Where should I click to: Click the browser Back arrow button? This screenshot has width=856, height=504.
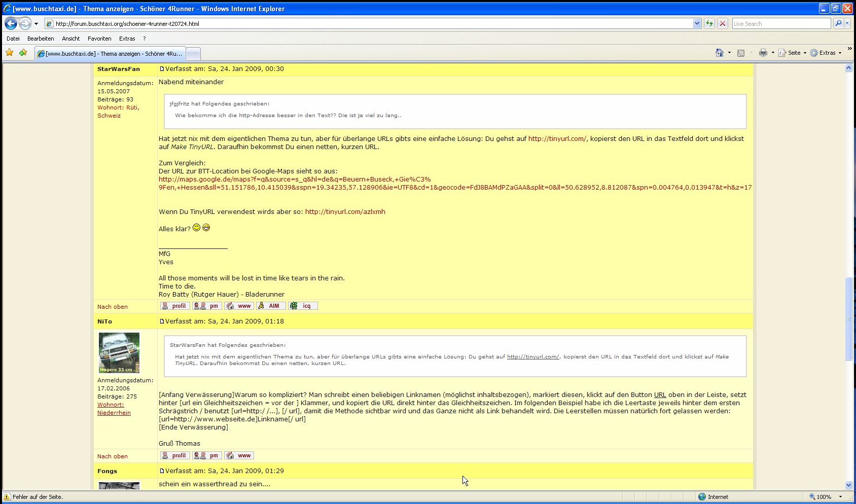tap(11, 23)
